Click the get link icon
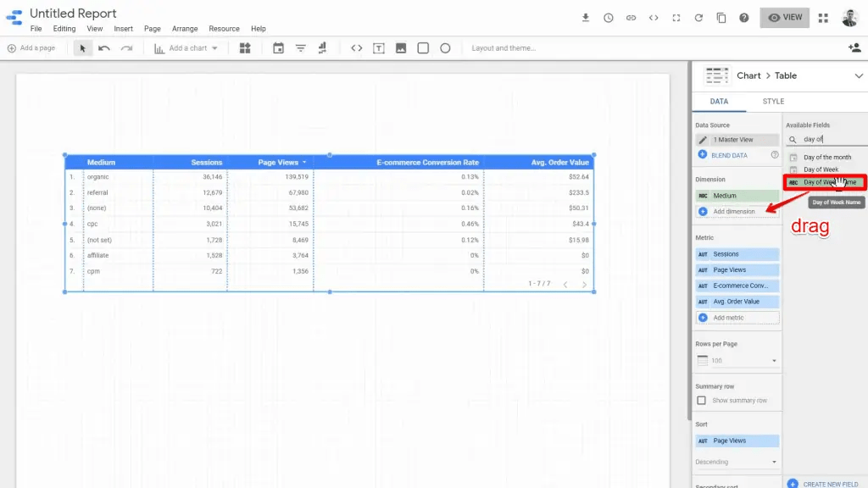Image resolution: width=868 pixels, height=488 pixels. 631,17
